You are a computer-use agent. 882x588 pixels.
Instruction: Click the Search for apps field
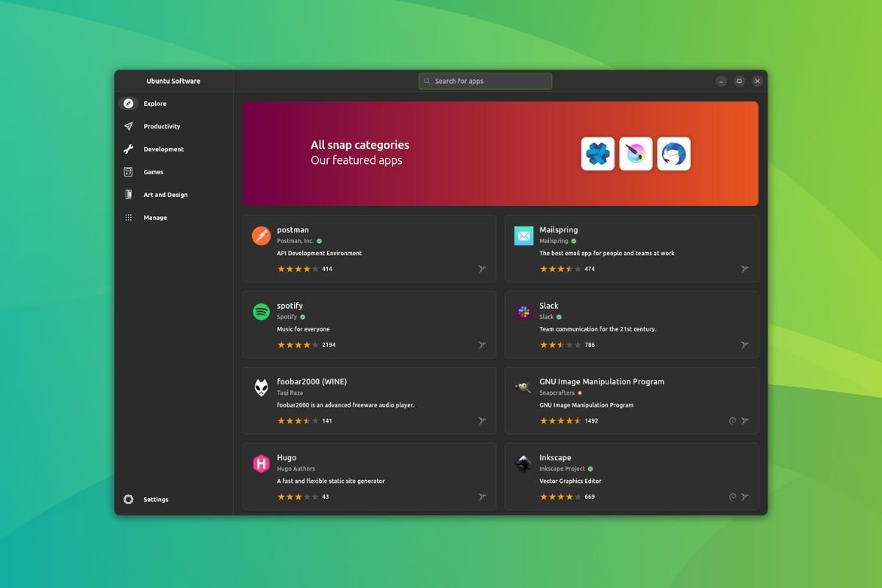[x=485, y=81]
